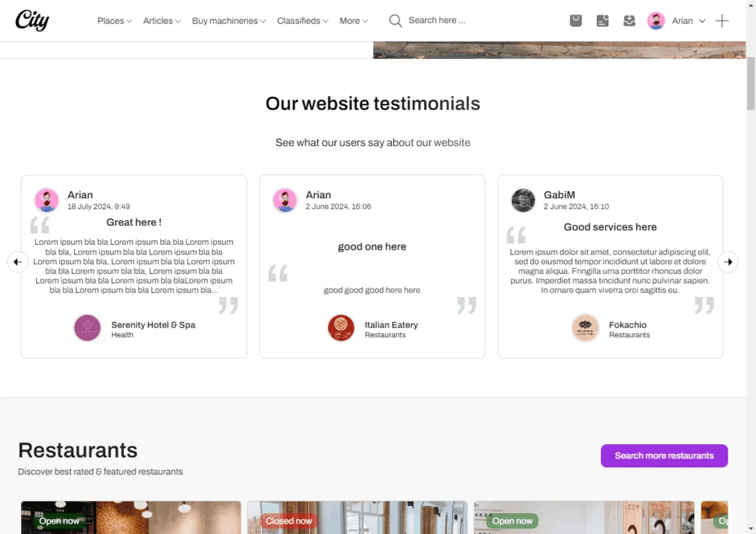756x534 pixels.
Task: Click 'Restaurants' under Italian Eatery
Action: tap(385, 335)
